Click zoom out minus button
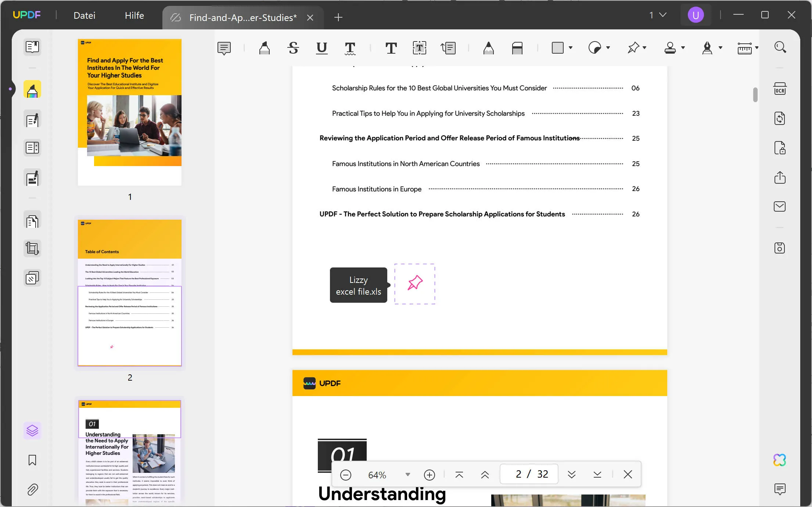Image resolution: width=812 pixels, height=507 pixels. pyautogui.click(x=345, y=474)
